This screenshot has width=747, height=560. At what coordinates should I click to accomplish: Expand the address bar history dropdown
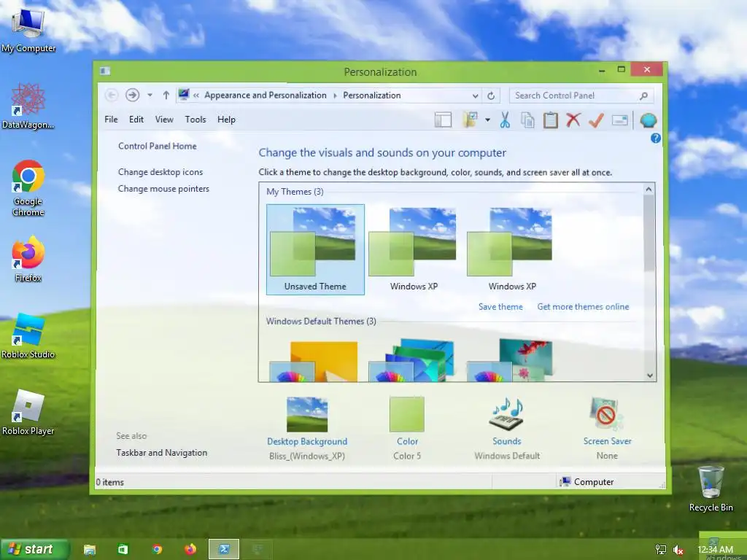click(475, 96)
